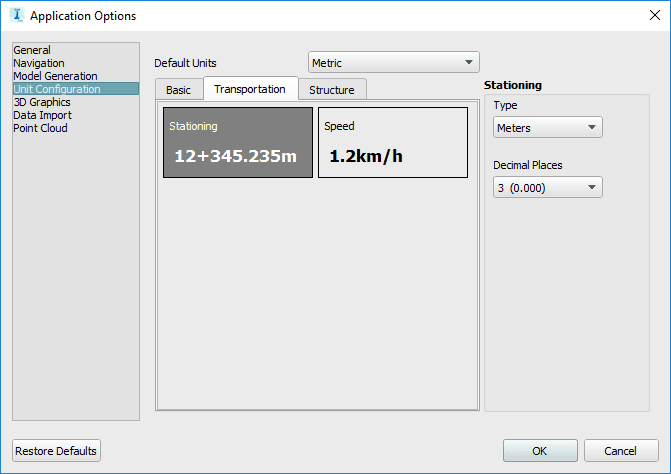Screen dimensions: 671x474
Task: Expand the Decimal Places dropdown
Action: pyautogui.click(x=548, y=187)
